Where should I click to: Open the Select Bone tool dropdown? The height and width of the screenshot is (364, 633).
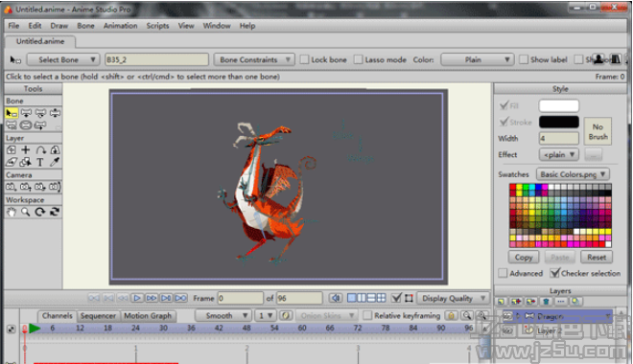click(x=62, y=59)
